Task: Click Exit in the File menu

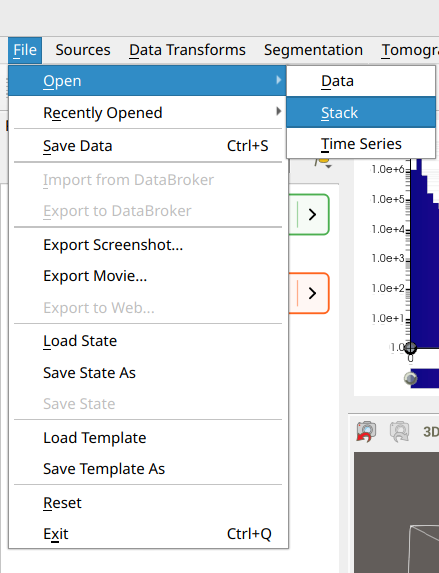Action: point(147,534)
